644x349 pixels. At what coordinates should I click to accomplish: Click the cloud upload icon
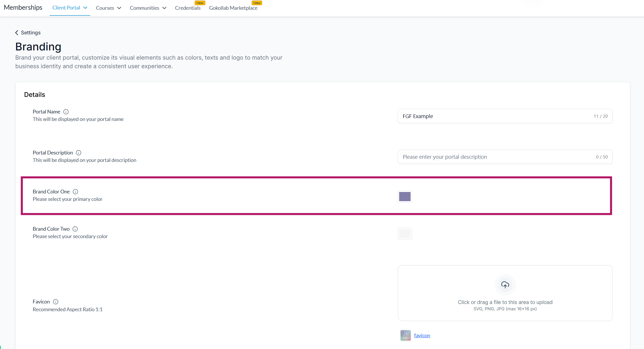coord(505,285)
